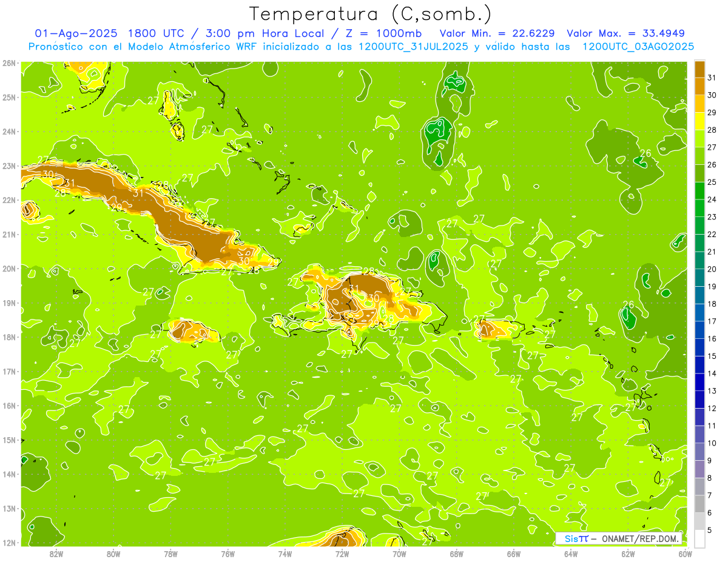Click the lime legend swatch between 27 and 28
The width and height of the screenshot is (728, 562).
coord(699,138)
